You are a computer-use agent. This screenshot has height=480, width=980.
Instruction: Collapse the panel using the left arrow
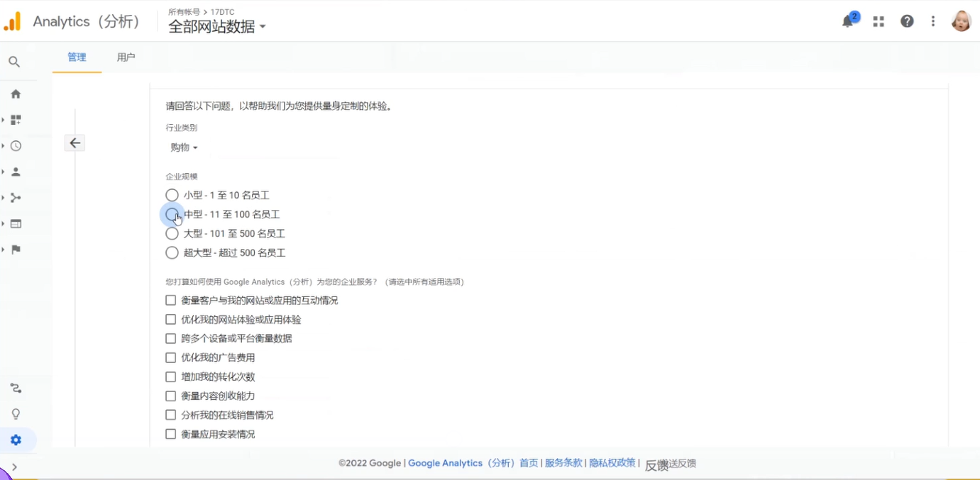[x=75, y=143]
